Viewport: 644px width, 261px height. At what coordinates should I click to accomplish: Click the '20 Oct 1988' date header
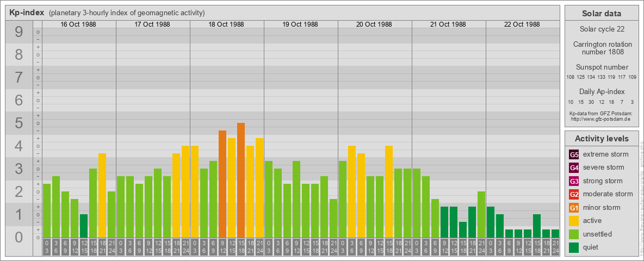374,24
